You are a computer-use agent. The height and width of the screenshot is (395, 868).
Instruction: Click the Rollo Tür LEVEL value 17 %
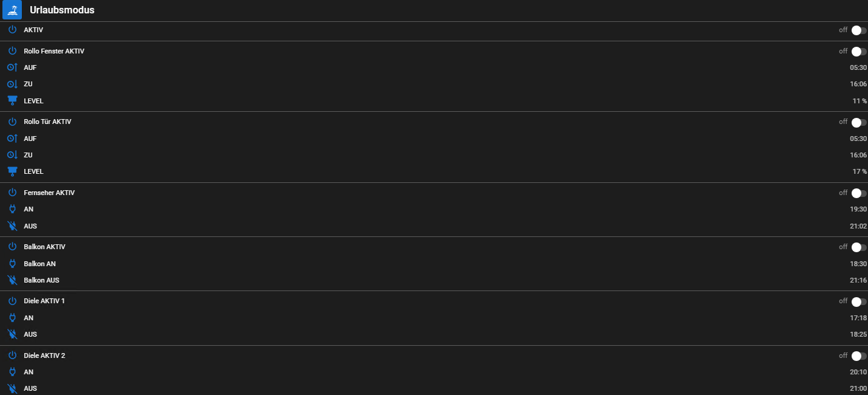point(859,171)
